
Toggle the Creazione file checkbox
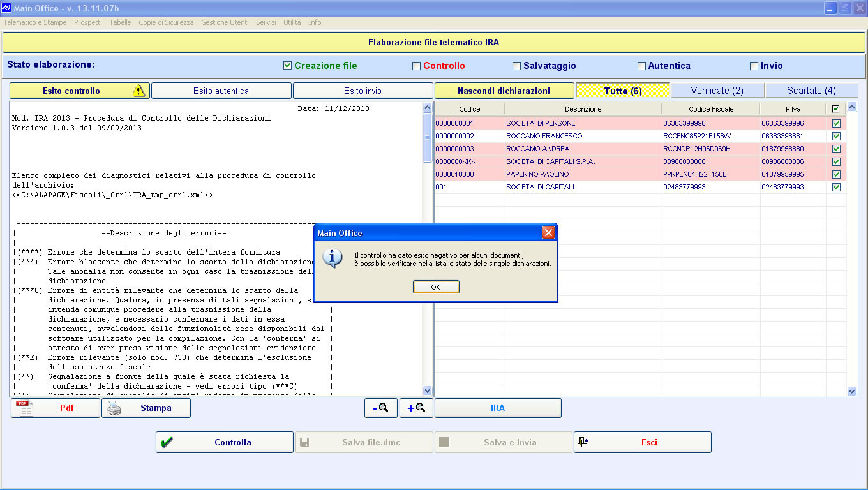(288, 66)
